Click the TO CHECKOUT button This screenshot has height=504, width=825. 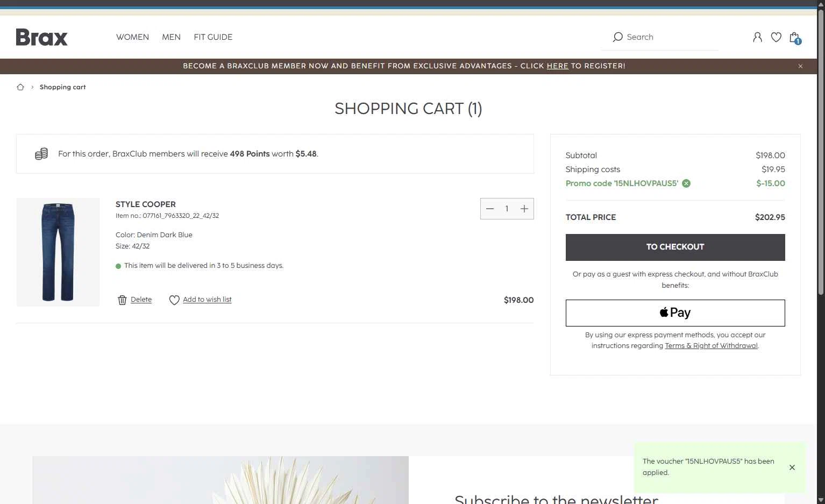[675, 247]
